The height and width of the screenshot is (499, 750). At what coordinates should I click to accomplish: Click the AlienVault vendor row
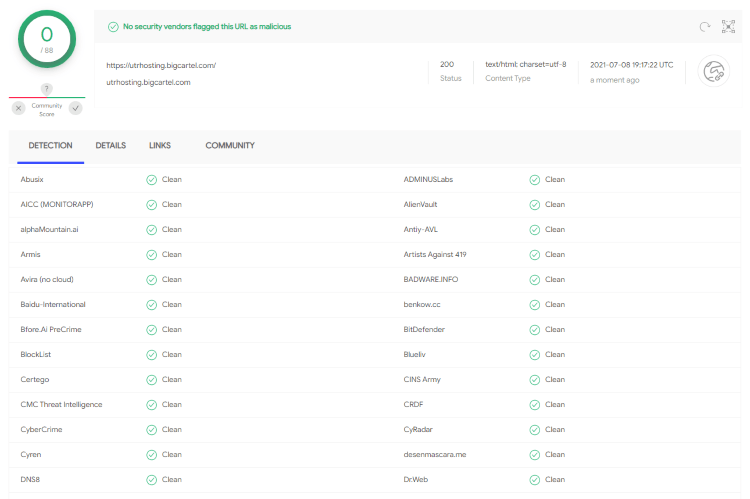420,205
